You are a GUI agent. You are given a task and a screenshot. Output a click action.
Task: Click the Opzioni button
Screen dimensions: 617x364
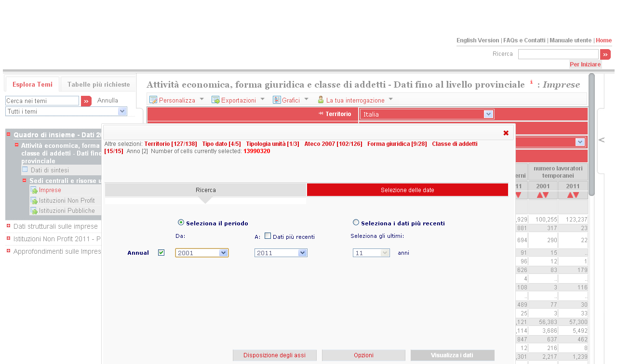coord(363,355)
